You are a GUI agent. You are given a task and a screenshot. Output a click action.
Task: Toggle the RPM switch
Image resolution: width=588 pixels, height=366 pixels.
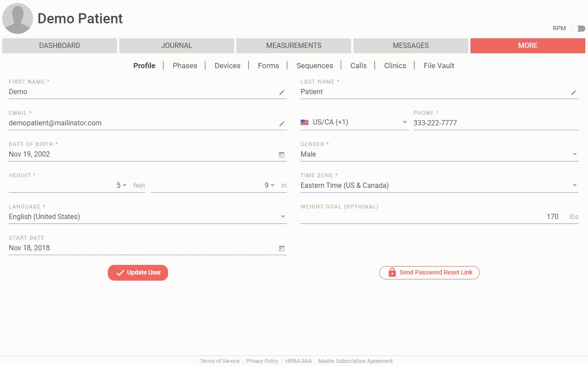coord(577,29)
